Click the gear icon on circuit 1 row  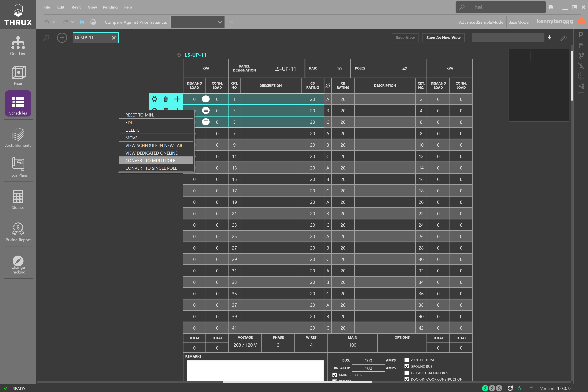(154, 99)
